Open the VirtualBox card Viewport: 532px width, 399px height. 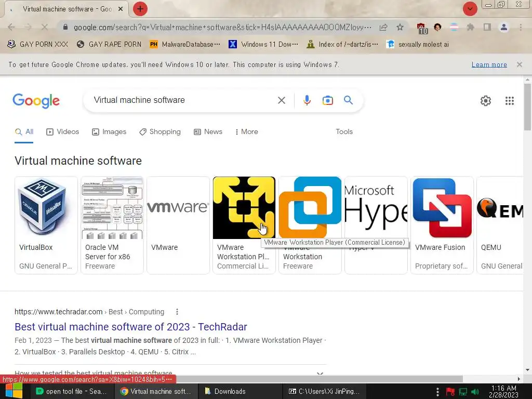point(46,225)
